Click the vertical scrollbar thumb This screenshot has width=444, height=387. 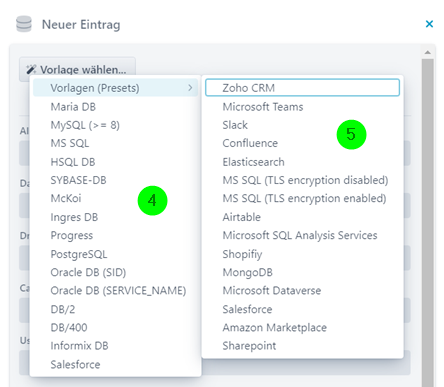428,223
